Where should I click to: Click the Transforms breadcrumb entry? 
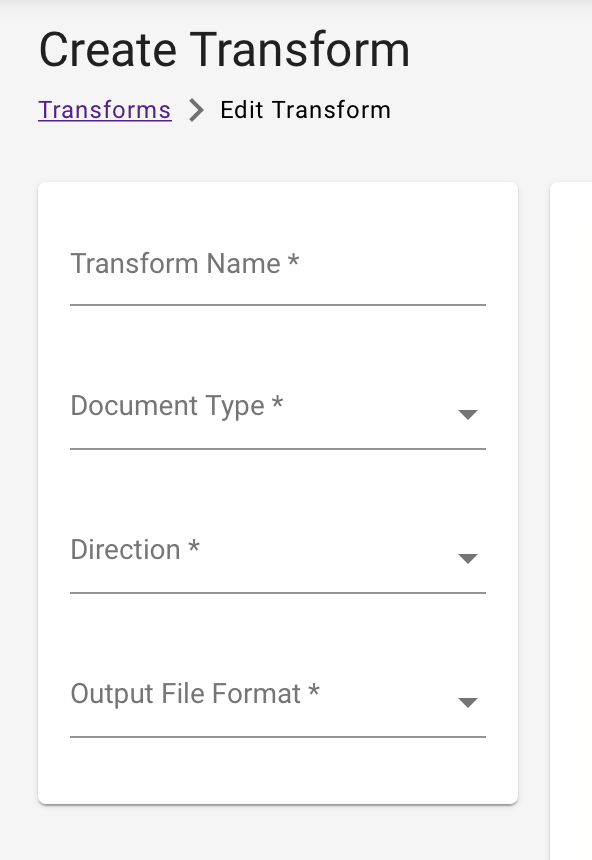(104, 110)
